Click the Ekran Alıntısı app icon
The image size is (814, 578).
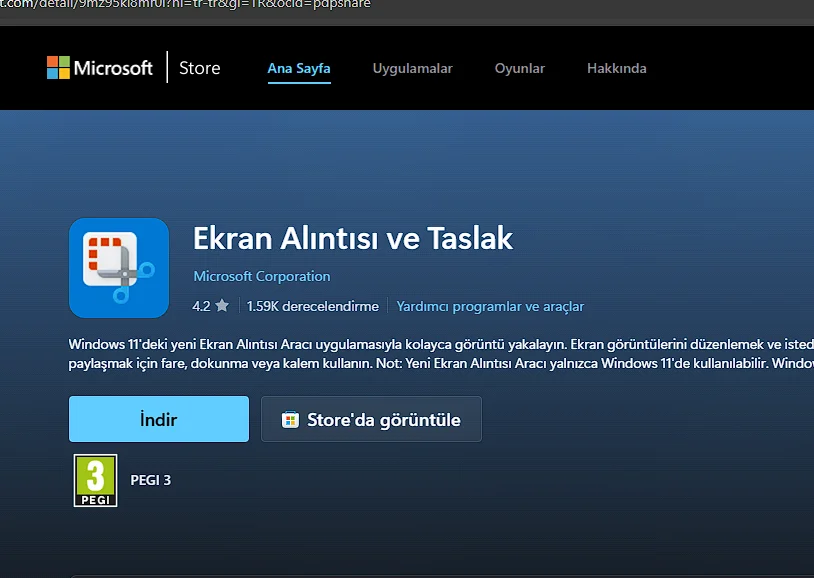(119, 268)
